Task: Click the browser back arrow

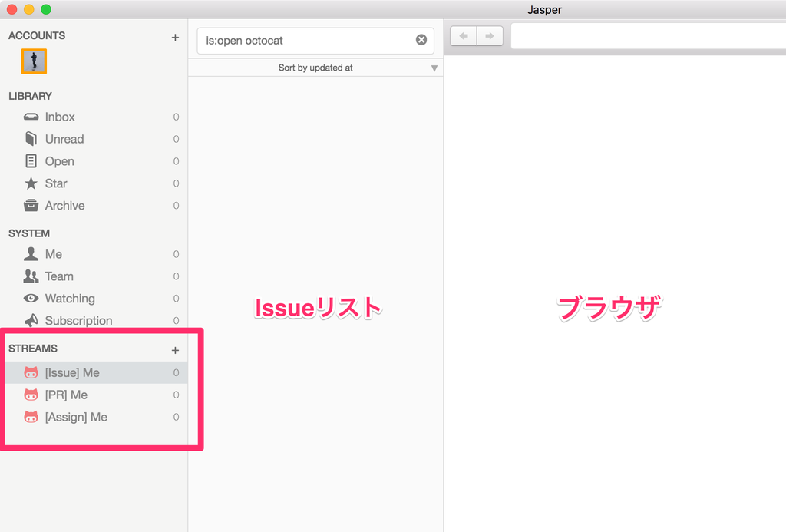Action: [x=463, y=35]
